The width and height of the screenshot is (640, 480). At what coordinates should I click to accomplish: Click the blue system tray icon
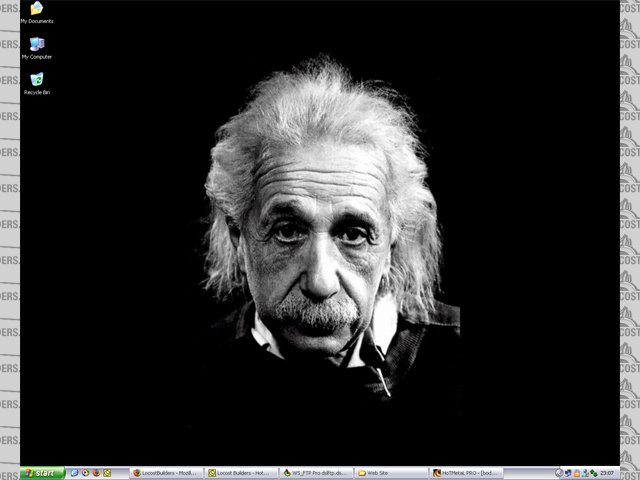pyautogui.click(x=568, y=473)
